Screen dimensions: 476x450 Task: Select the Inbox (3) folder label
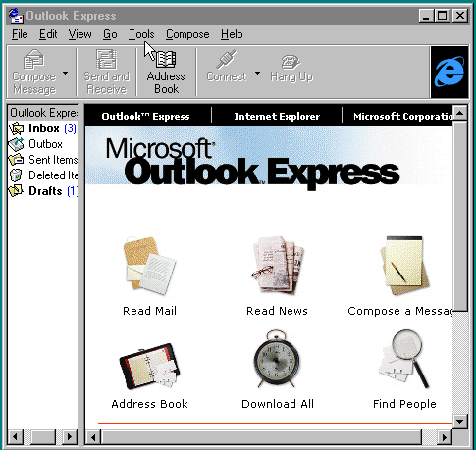click(x=52, y=128)
